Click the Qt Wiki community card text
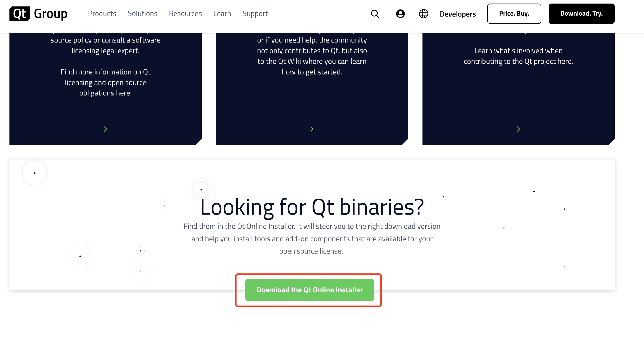The image size is (644, 337). (x=312, y=61)
